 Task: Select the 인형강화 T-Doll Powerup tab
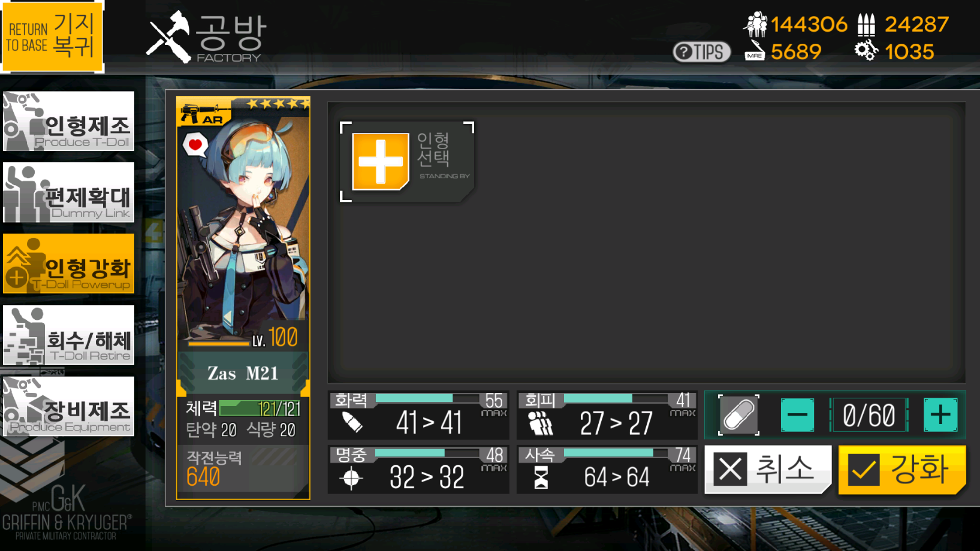point(68,264)
